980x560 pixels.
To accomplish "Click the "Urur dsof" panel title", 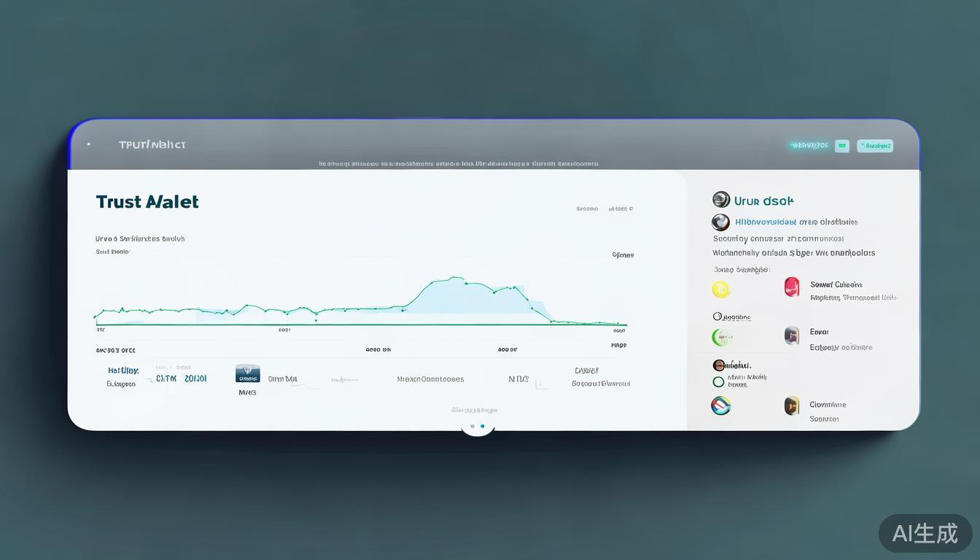I will pos(763,201).
